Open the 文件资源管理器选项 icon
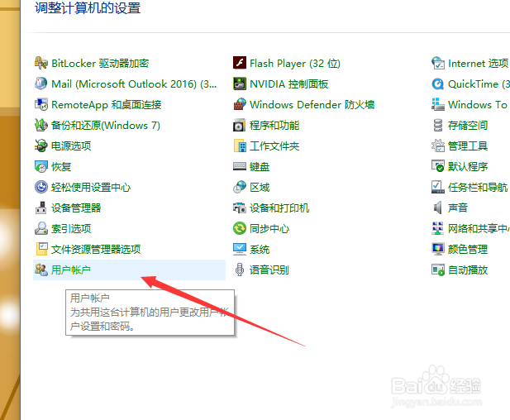The width and height of the screenshot is (510, 420). tap(41, 249)
